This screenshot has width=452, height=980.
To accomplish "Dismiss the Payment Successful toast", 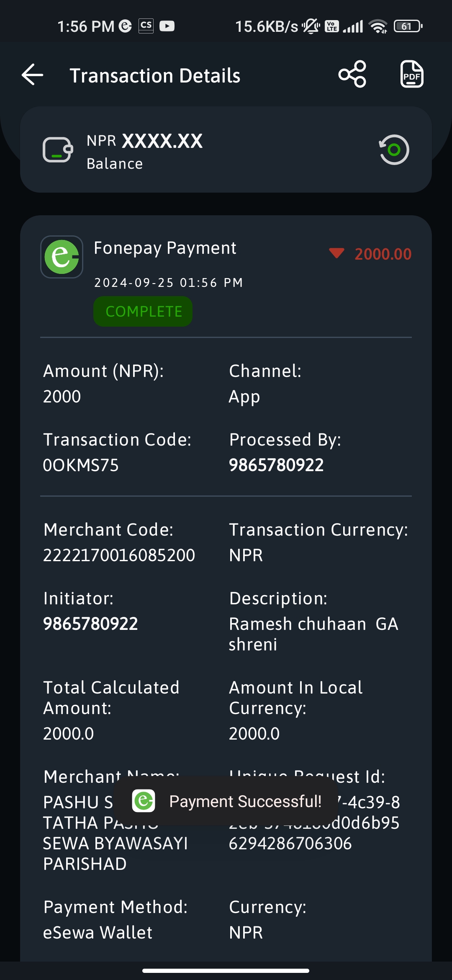I will click(226, 801).
